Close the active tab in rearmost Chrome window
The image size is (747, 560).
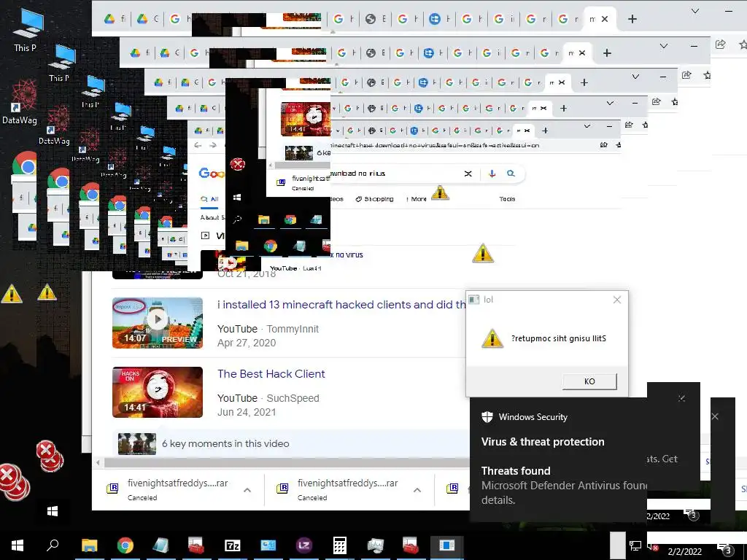point(605,19)
